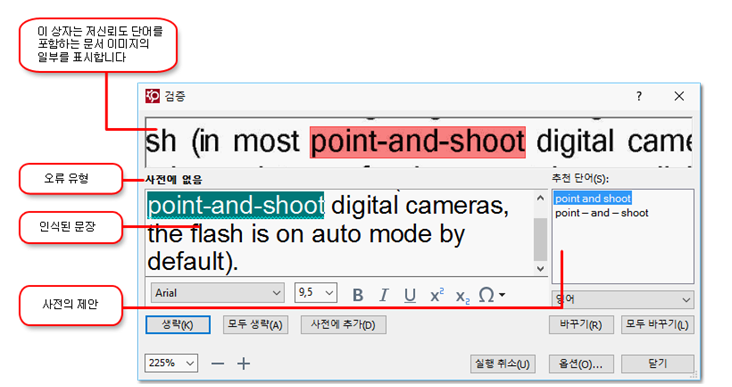This screenshot has height=387, width=732.
Task: Click the ABBYY app icon in title bar
Action: [x=152, y=96]
